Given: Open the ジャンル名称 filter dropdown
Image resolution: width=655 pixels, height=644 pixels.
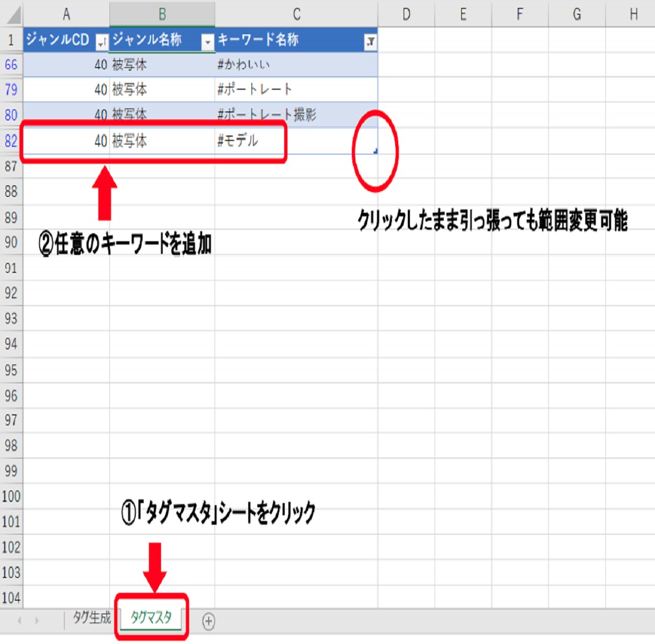Looking at the screenshot, I should (207, 42).
